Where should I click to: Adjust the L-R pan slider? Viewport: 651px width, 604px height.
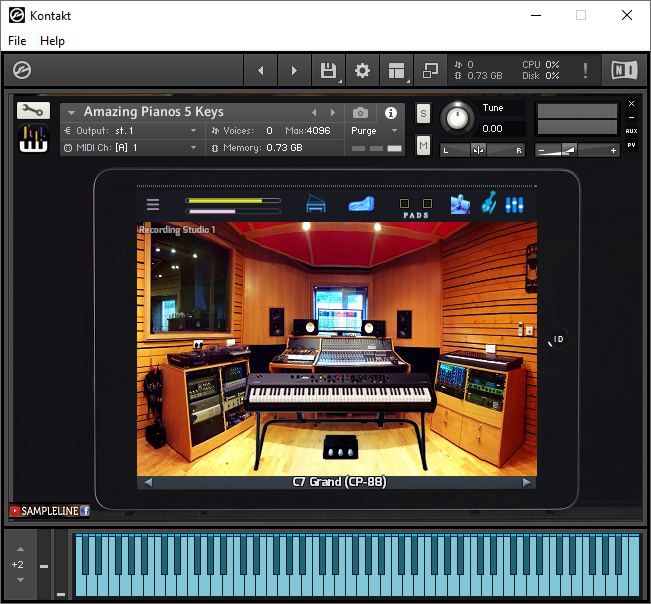[x=482, y=150]
